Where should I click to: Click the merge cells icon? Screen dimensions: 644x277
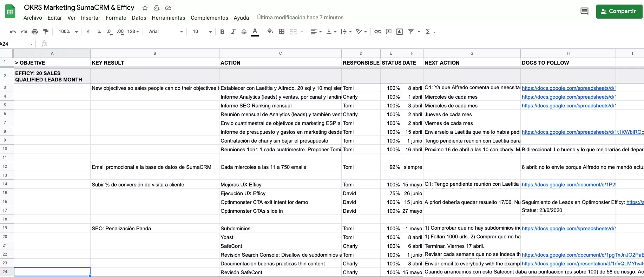pos(294,32)
